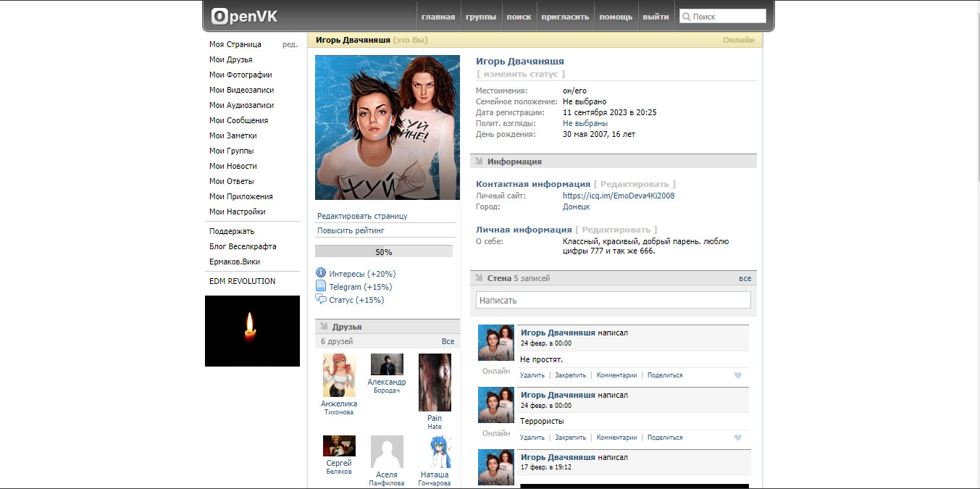Viewport: 980px width, 489px height.
Task: Click the Telegram document icon
Action: point(321,286)
